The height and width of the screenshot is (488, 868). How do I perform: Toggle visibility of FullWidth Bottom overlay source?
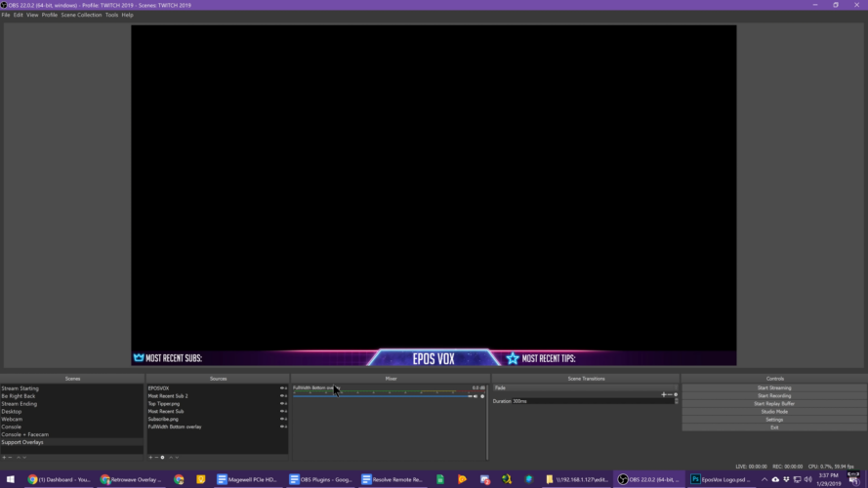point(282,427)
